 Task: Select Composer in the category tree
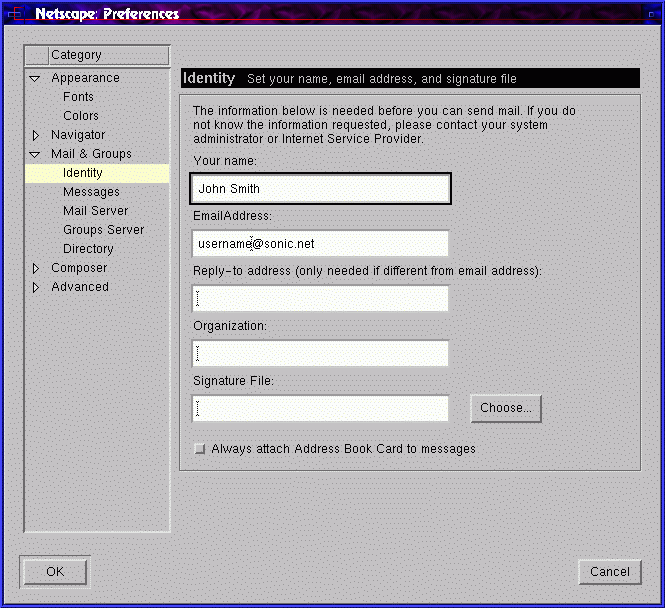click(x=79, y=268)
